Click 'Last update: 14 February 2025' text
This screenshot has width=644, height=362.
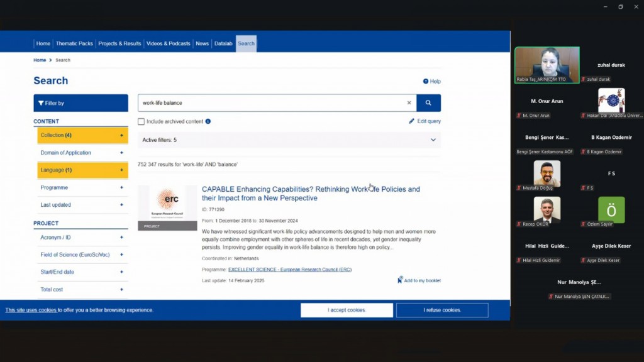[x=233, y=281]
